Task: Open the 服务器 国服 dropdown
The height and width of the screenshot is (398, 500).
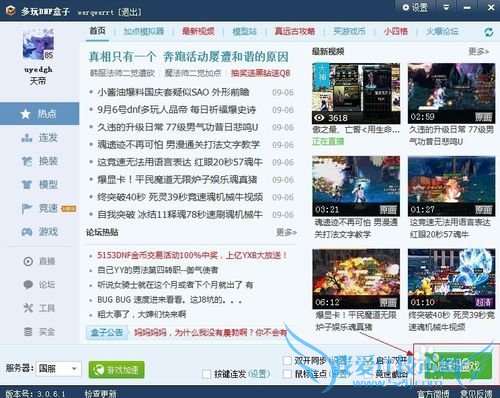Action: tap(58, 369)
